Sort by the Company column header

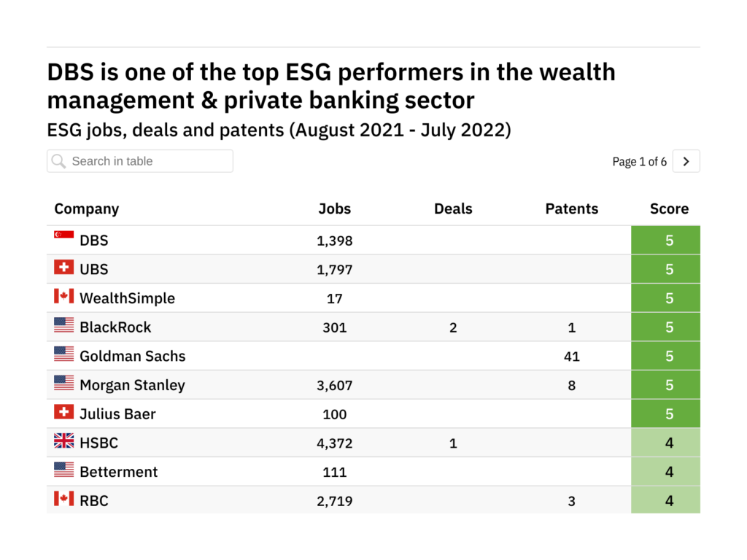(x=86, y=209)
